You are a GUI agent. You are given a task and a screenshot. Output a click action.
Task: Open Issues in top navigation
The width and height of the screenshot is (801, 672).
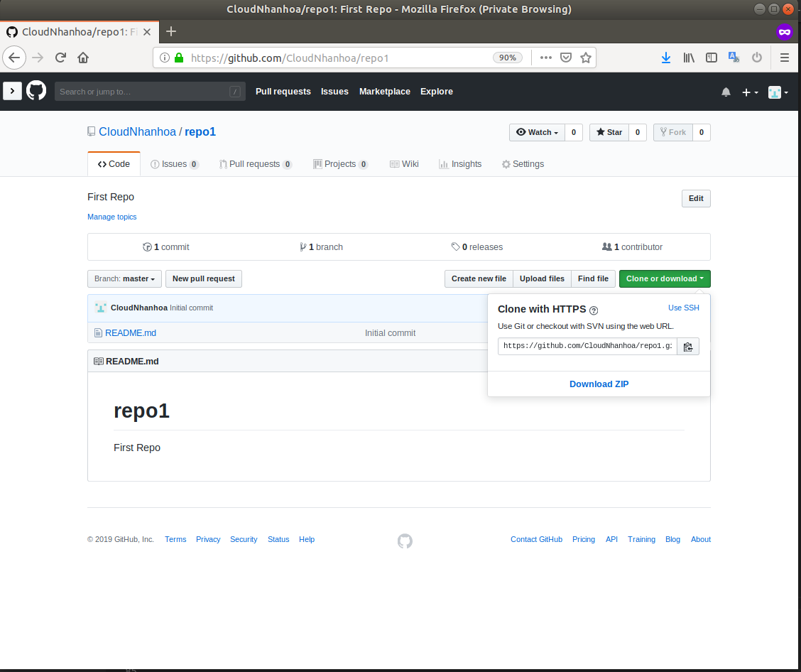click(x=334, y=92)
